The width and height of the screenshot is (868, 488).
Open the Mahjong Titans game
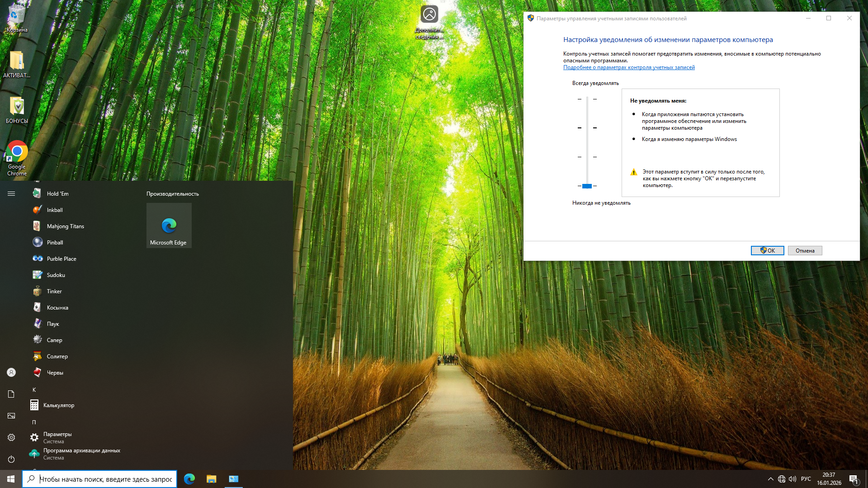[65, 226]
